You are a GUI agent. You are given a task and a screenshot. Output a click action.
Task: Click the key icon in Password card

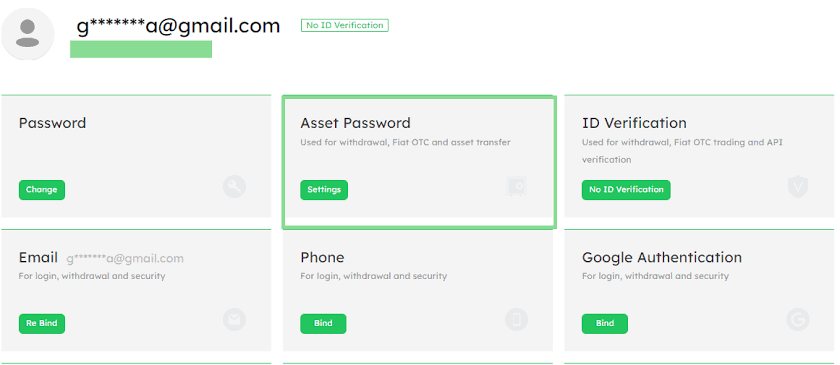[x=234, y=187]
